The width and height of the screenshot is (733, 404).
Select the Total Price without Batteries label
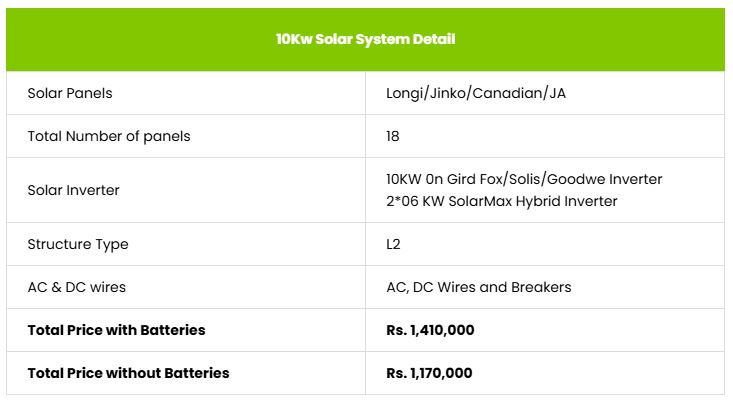[x=128, y=373]
